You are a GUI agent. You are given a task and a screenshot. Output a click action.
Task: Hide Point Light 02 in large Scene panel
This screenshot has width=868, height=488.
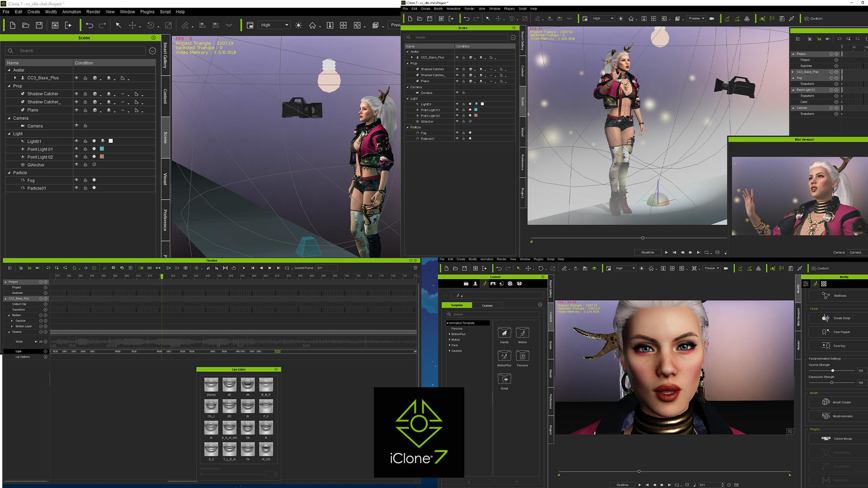tap(76, 157)
